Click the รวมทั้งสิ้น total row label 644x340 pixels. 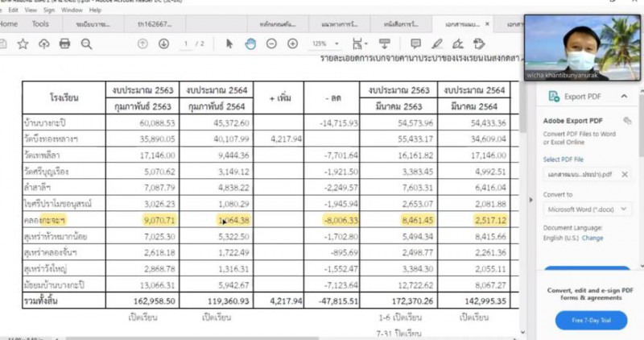pyautogui.click(x=41, y=301)
